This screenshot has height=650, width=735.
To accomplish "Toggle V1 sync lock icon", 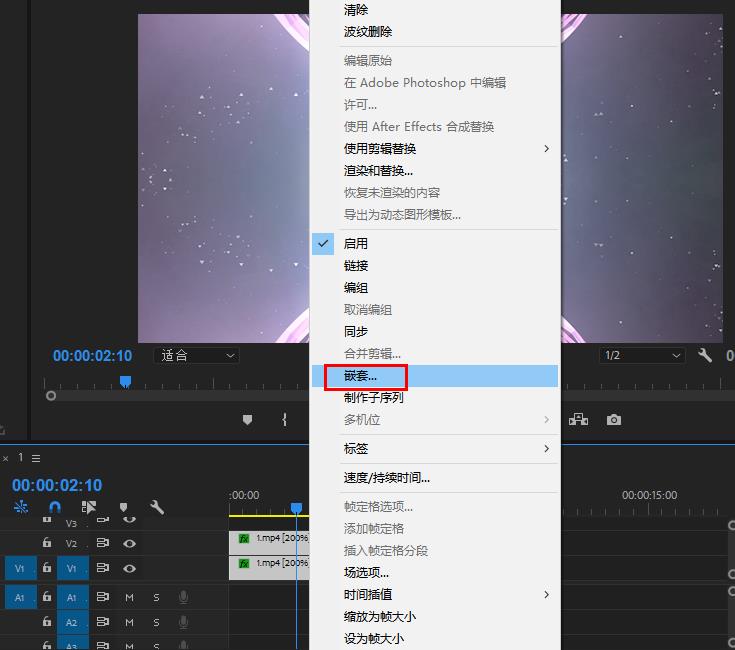I will (x=103, y=568).
